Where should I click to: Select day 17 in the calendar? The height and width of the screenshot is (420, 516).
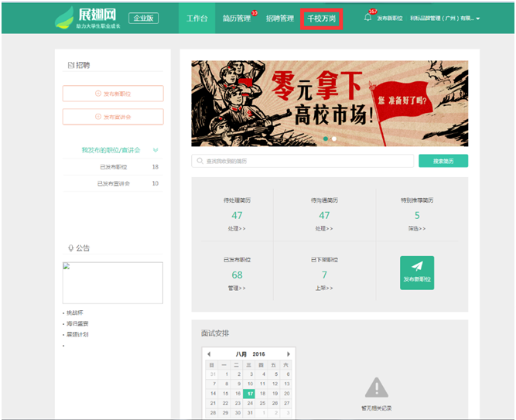[x=249, y=394]
